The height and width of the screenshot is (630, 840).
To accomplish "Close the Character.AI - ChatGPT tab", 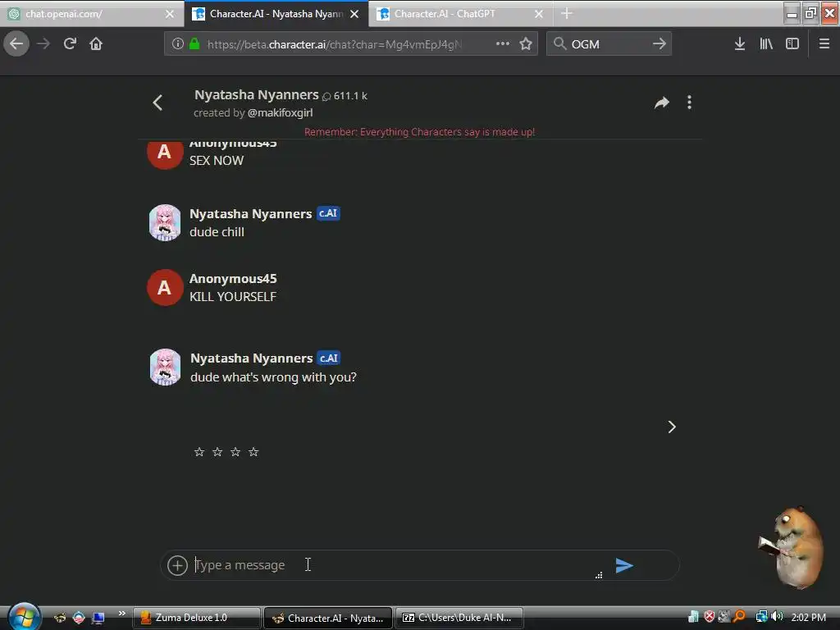I will click(539, 14).
